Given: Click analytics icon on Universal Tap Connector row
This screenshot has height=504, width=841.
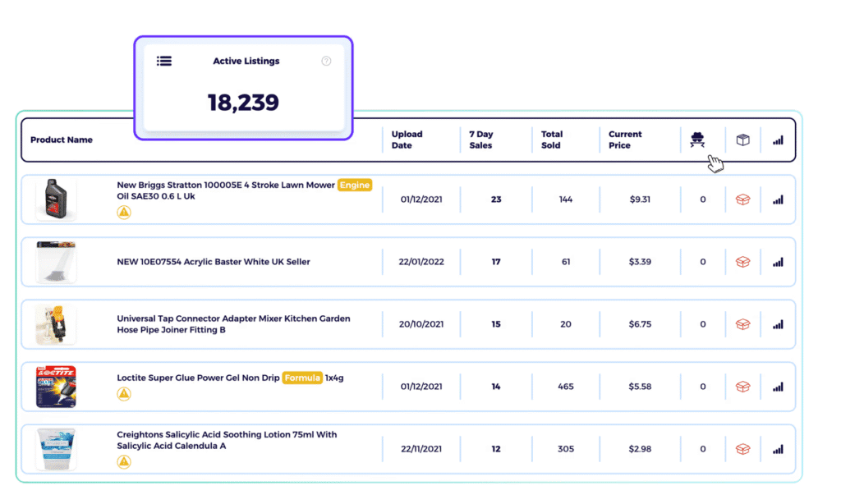Looking at the screenshot, I should pyautogui.click(x=778, y=323).
